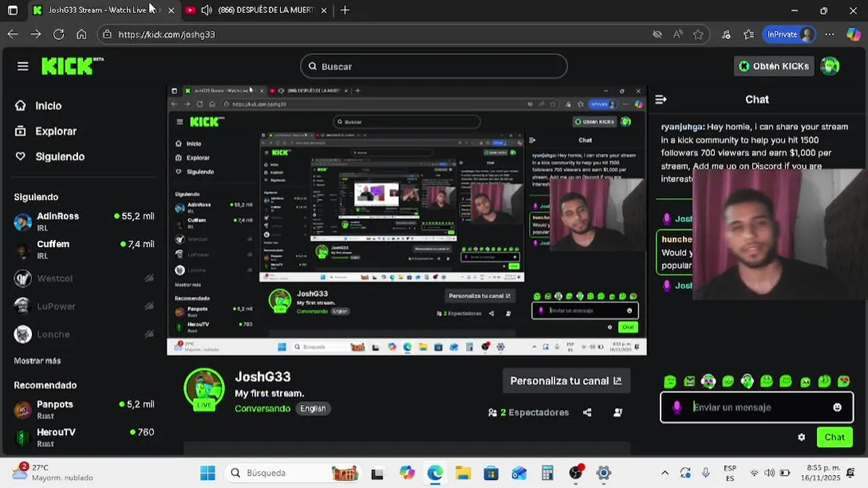Click the Enviar un mensaje input
Image resolution: width=868 pixels, height=488 pixels.
[x=757, y=407]
